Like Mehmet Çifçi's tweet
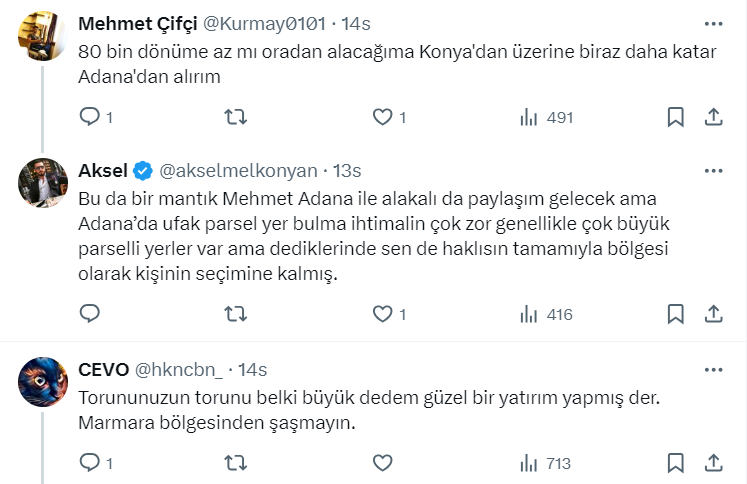The image size is (747, 484). click(381, 118)
